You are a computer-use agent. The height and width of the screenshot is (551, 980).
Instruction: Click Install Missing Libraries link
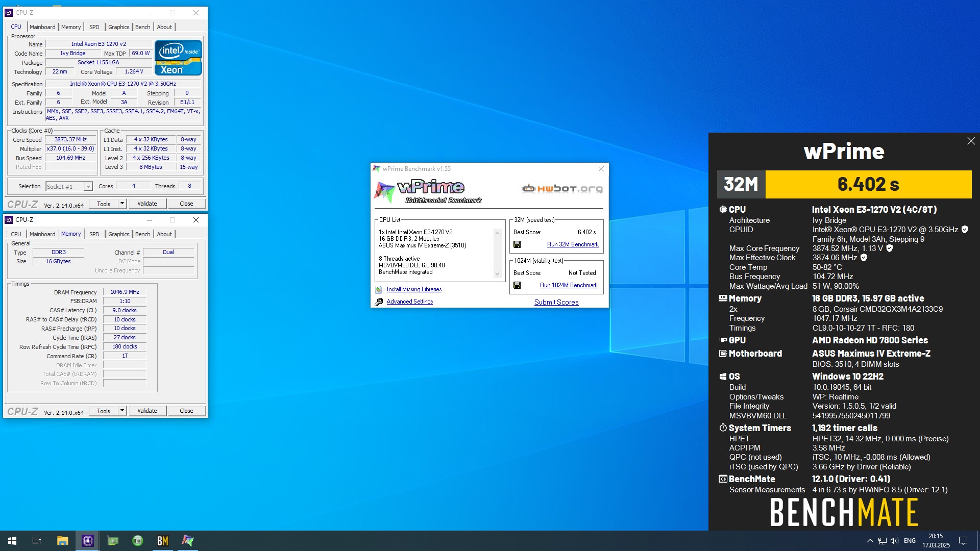pyautogui.click(x=414, y=289)
